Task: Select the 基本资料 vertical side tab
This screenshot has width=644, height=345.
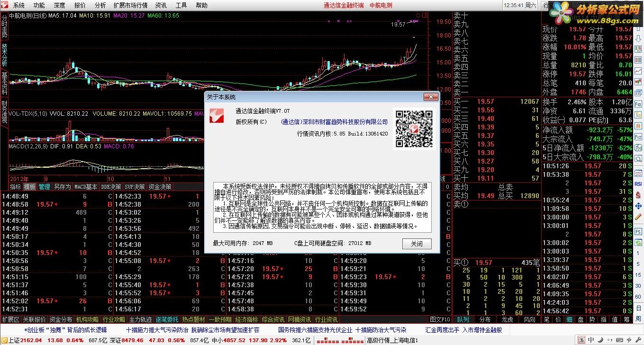Action: 4,83
